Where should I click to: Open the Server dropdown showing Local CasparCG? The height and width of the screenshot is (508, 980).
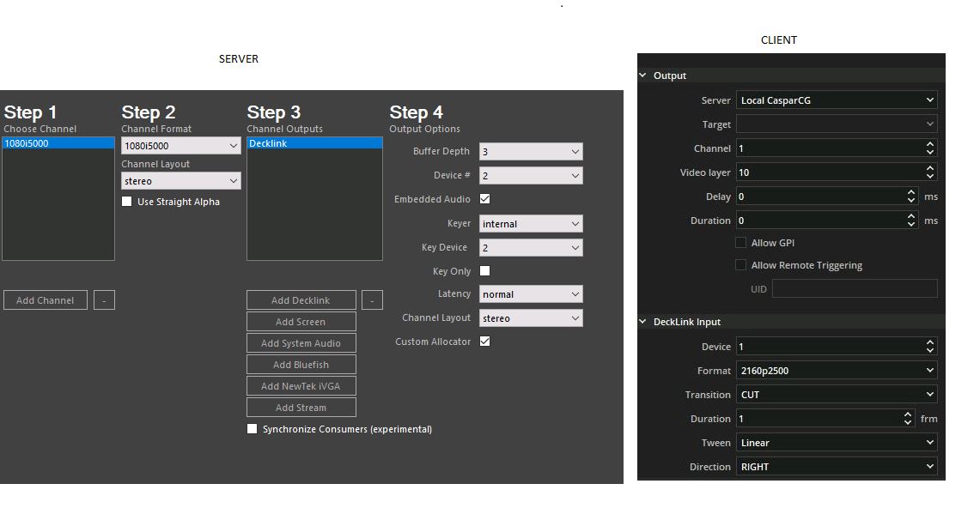pyautogui.click(x=837, y=100)
